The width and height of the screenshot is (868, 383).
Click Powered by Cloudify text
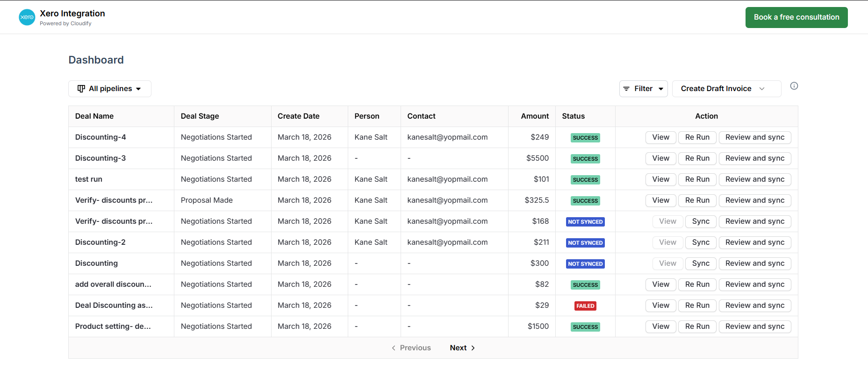65,24
